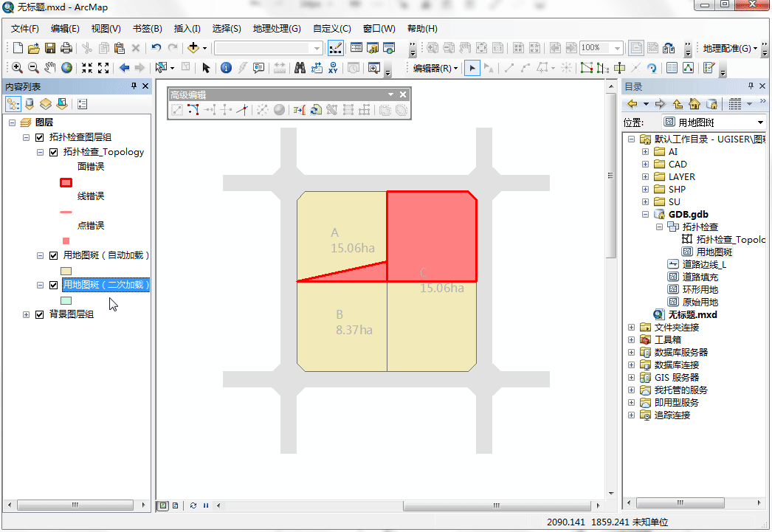Toggle visibility of 用地图斑（自动加载）layer
772x532 pixels.
(x=54, y=255)
